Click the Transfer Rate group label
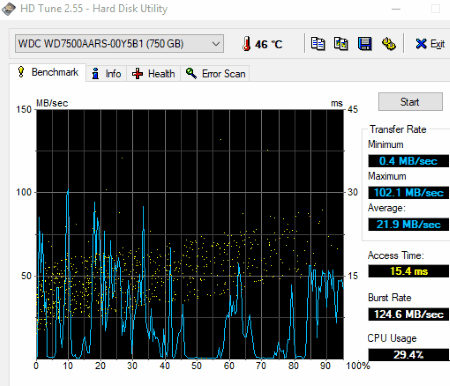 [x=398, y=129]
